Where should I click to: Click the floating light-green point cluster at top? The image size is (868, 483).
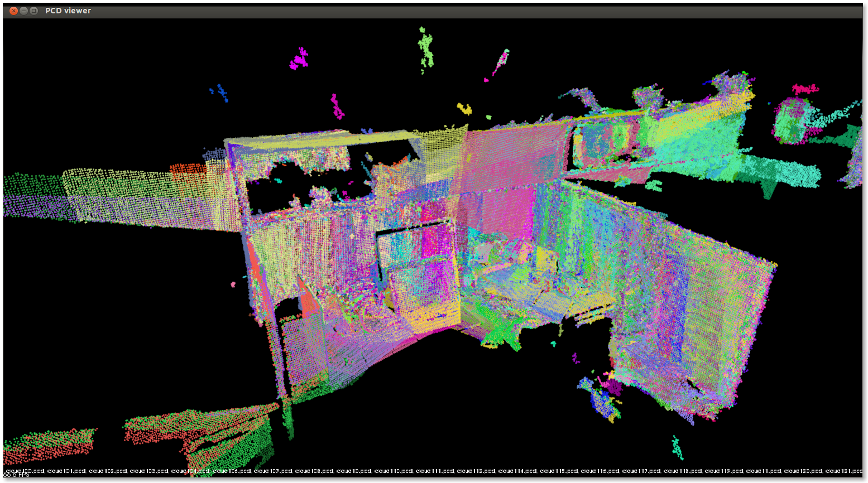coord(426,49)
